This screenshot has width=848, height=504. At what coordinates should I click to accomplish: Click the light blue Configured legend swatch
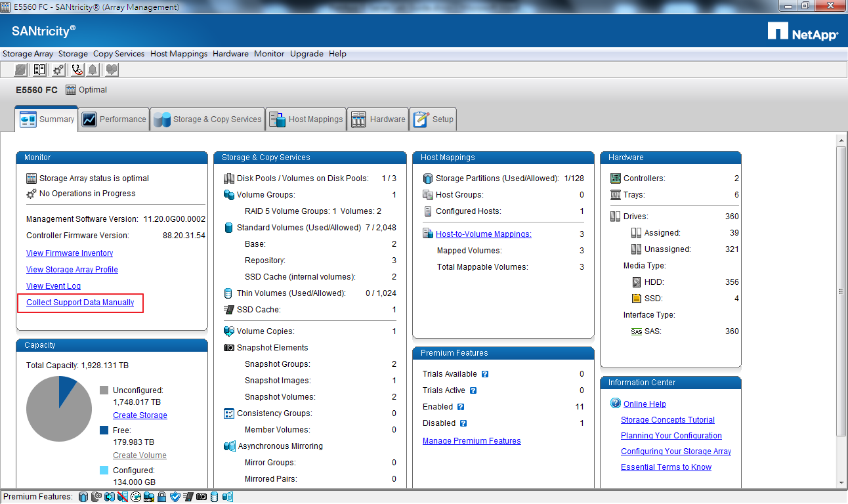tap(104, 471)
